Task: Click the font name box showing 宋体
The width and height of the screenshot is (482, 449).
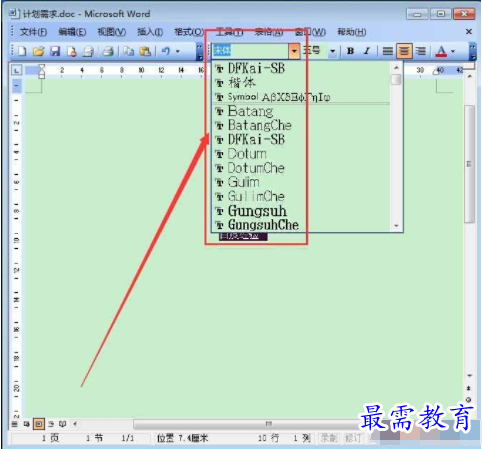Action: coord(250,51)
